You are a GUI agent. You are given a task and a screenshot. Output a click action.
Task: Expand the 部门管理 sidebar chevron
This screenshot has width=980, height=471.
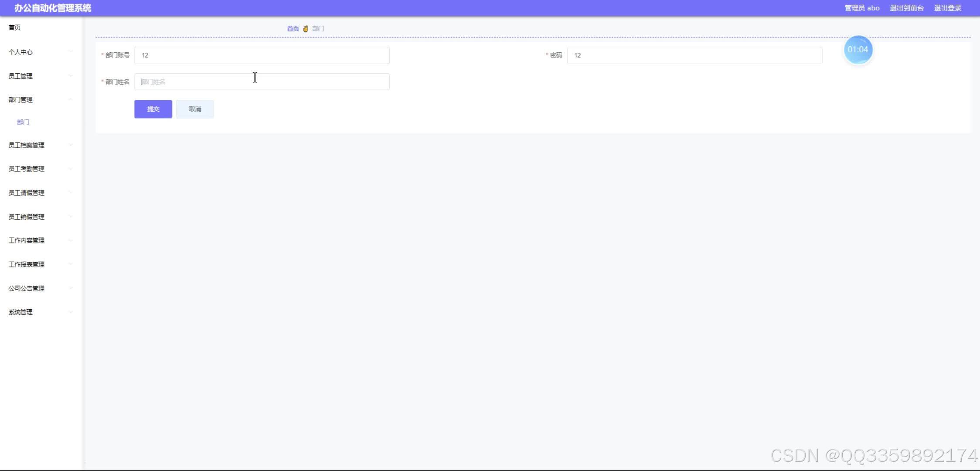[71, 99]
